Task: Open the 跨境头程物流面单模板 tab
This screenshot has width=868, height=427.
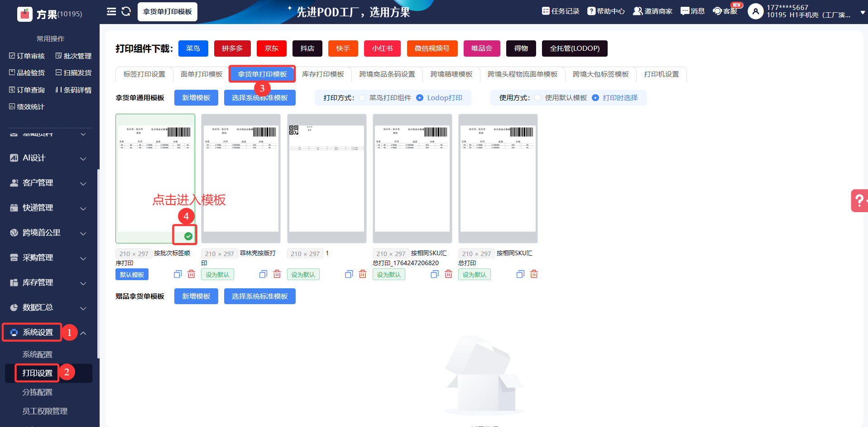Action: (523, 74)
